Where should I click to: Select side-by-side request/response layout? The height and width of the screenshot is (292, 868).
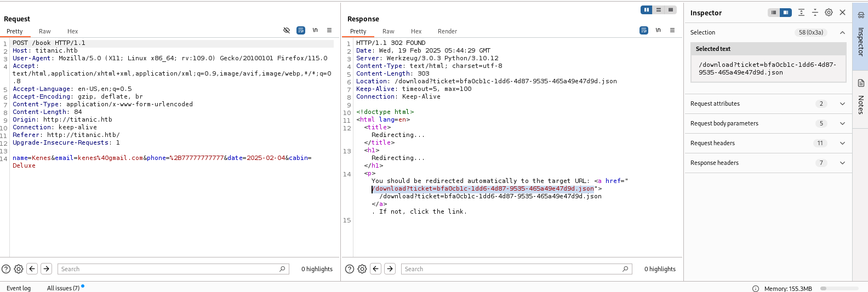[x=647, y=10]
